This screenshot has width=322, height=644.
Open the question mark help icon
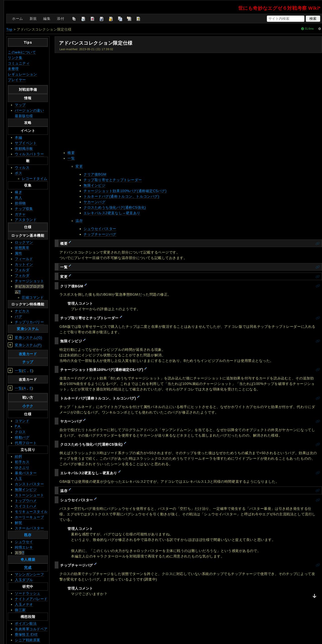138,19
